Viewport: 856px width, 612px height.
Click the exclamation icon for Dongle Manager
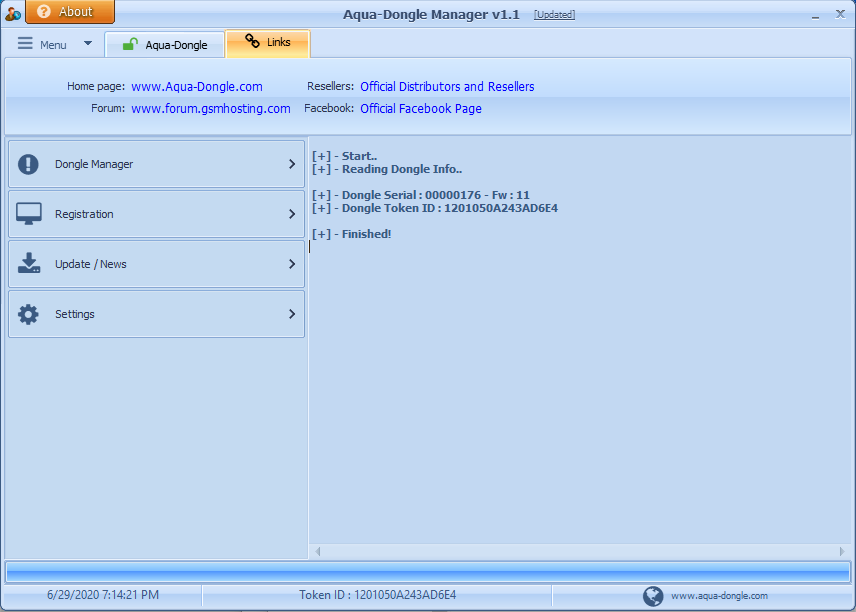28,164
